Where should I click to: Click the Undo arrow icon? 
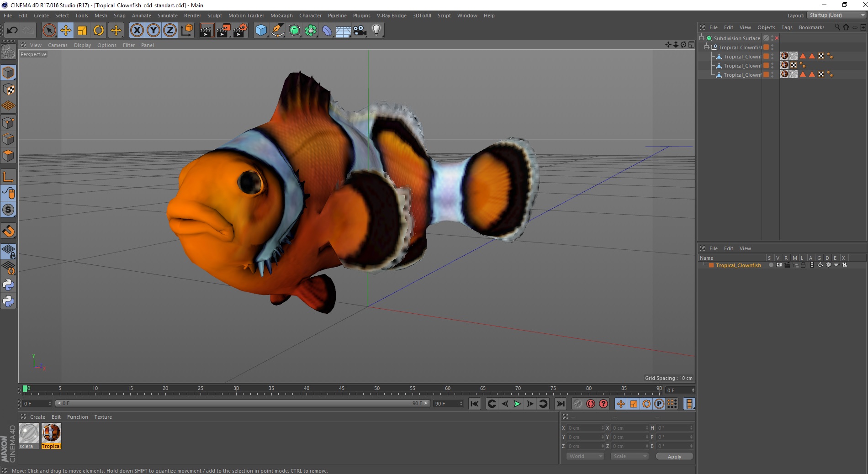(12, 31)
